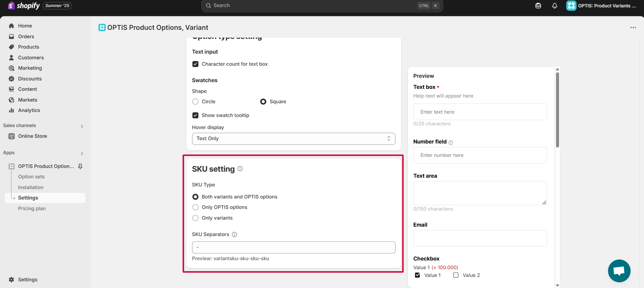The image size is (644, 288).
Task: Select Settings under OPTIS app
Action: click(45, 198)
